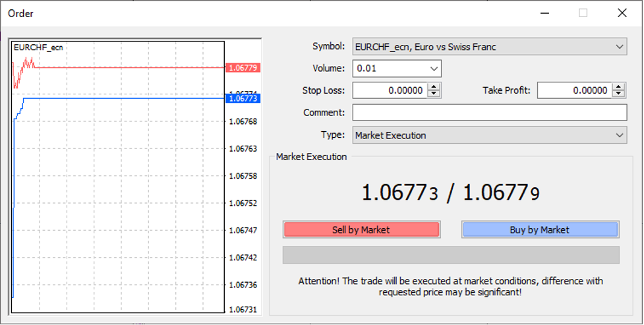Decrease Stop Loss with the down arrow
Viewport: 644px width, 325px height.
point(434,94)
